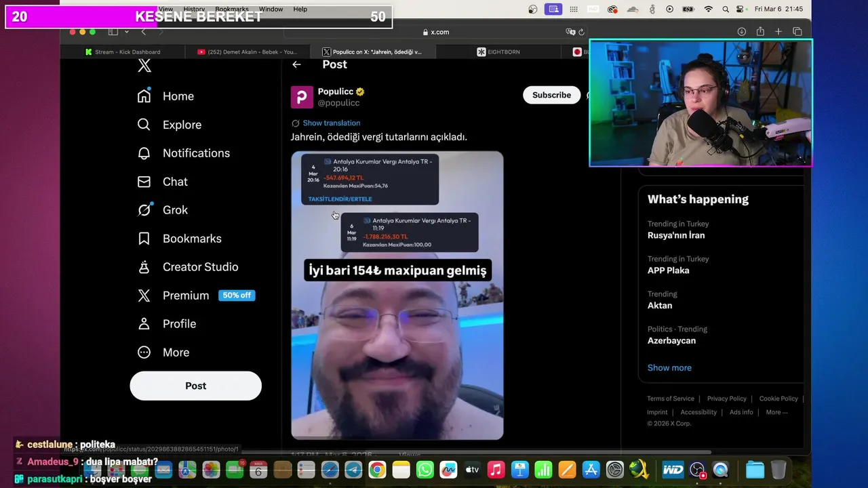868x488 pixels.
Task: Click the Safari translate page icon
Action: point(570,32)
